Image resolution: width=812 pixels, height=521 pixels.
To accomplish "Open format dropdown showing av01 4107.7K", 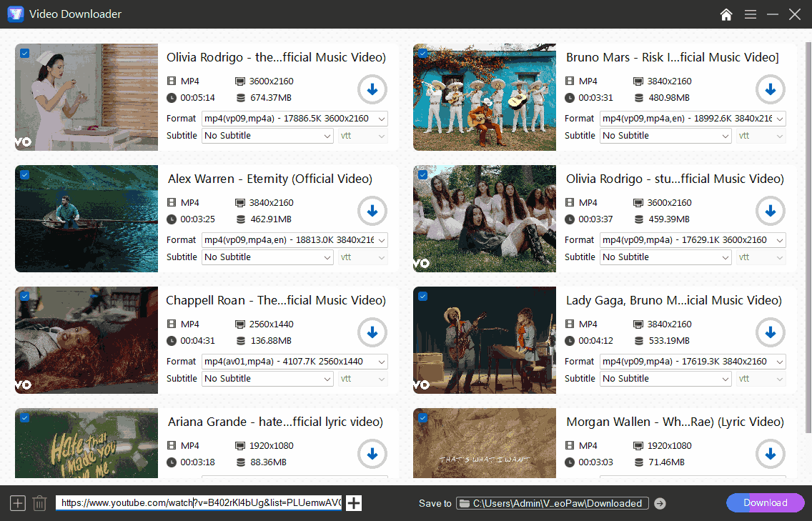I will click(x=294, y=362).
